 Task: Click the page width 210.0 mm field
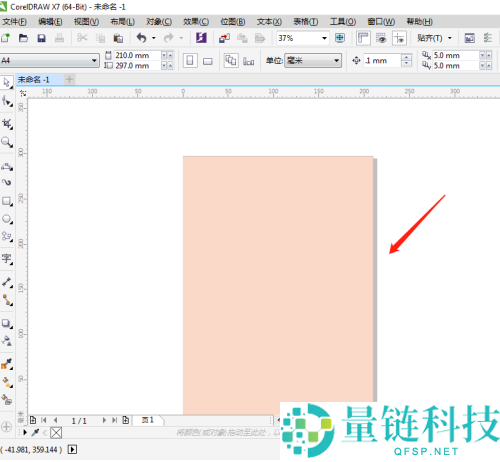coord(137,55)
